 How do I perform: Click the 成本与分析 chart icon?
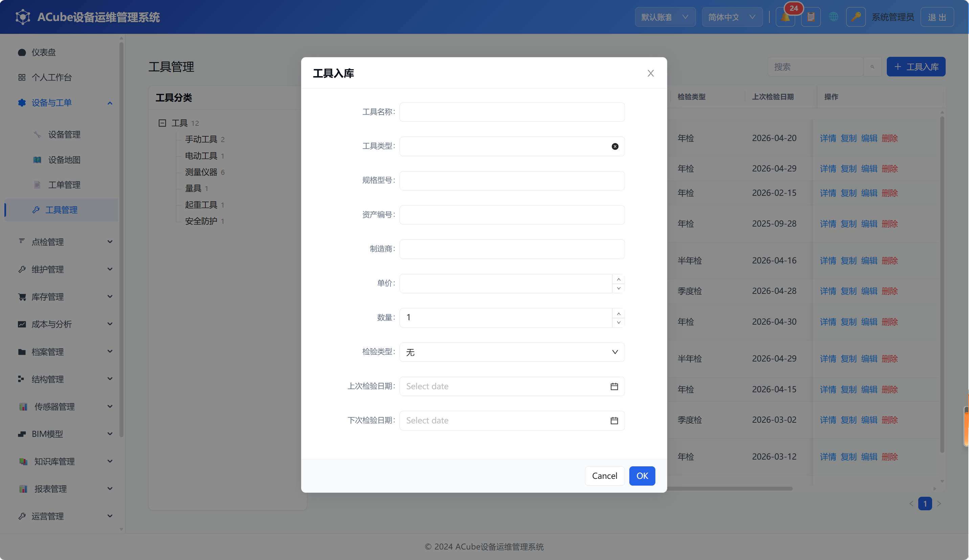pos(22,324)
